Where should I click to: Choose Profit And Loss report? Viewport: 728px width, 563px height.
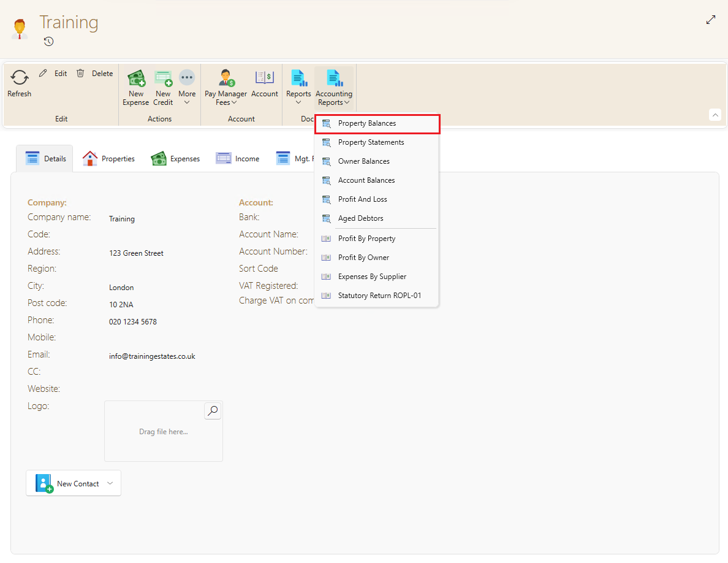point(362,199)
